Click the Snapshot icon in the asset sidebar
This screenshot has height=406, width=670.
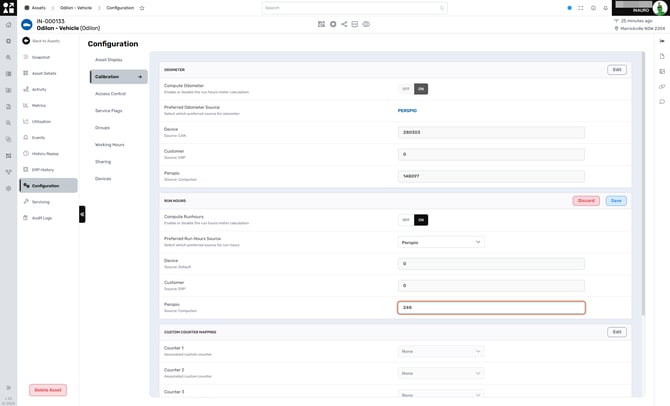pos(26,57)
